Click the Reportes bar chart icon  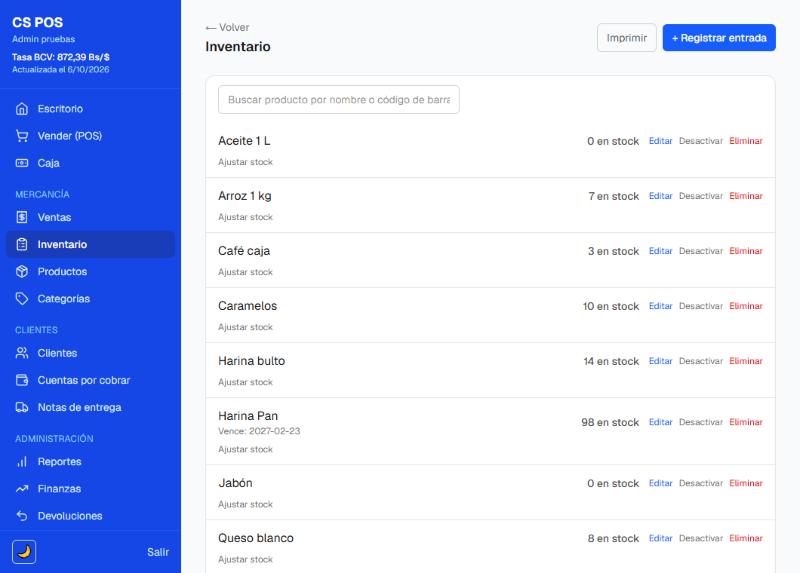click(x=22, y=462)
